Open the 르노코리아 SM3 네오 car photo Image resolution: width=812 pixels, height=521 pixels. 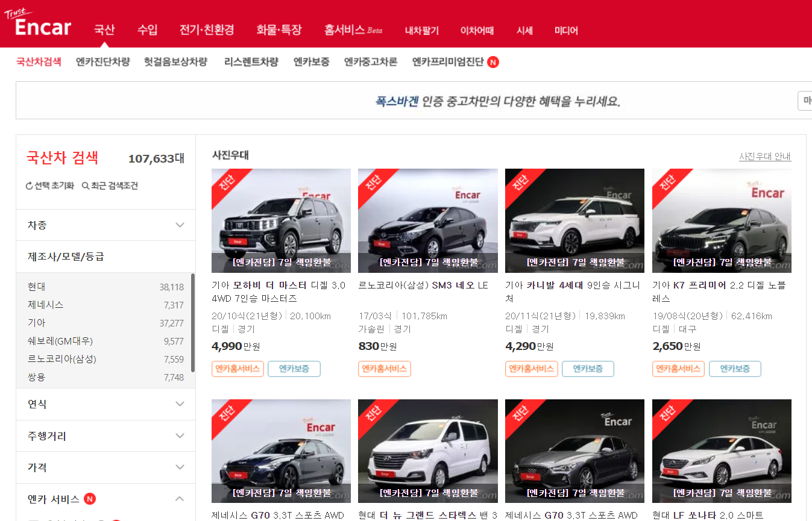coord(428,220)
